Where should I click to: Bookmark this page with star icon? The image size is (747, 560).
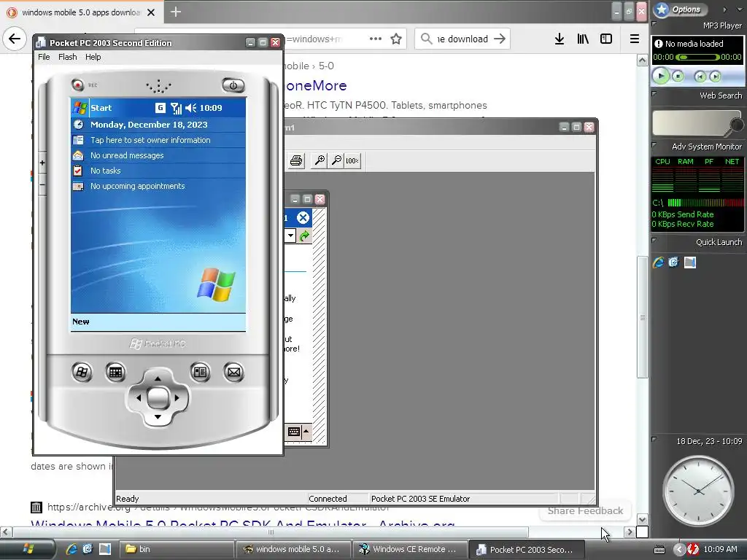(396, 39)
